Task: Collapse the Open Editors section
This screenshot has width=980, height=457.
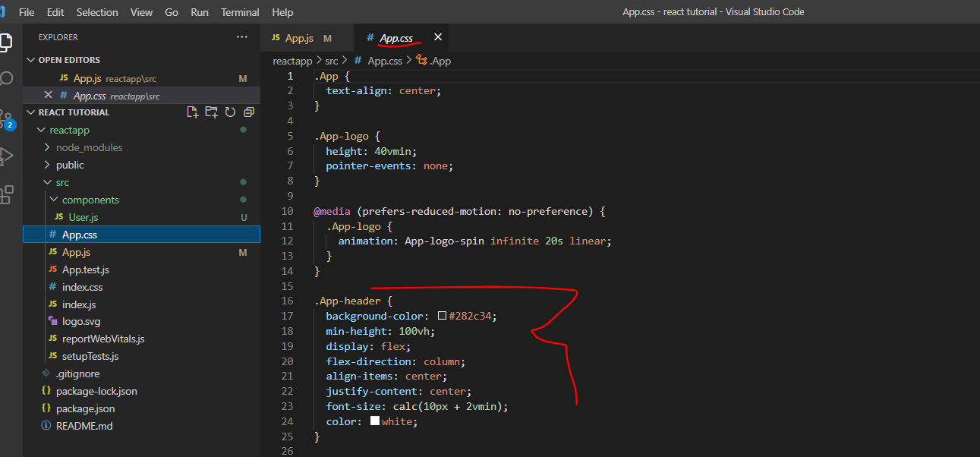Action: [x=31, y=60]
